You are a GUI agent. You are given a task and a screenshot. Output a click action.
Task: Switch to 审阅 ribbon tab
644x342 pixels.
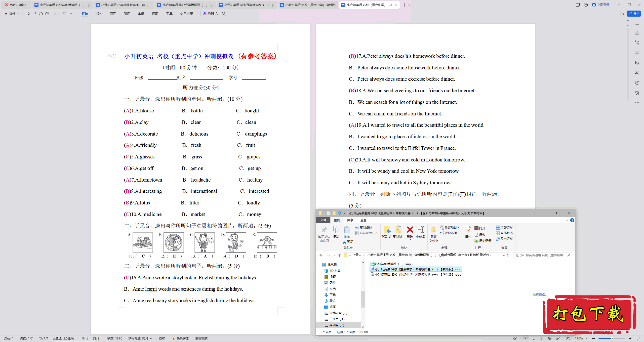[141, 14]
